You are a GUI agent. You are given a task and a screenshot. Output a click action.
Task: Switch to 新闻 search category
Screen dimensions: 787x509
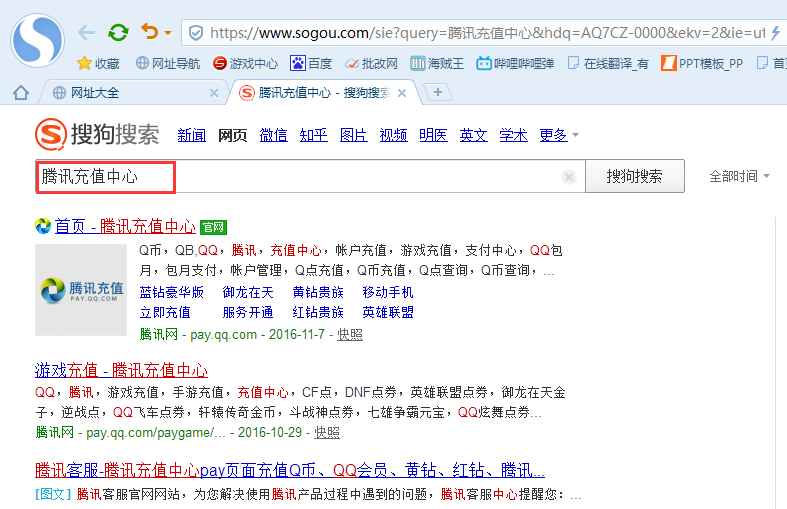[x=192, y=135]
